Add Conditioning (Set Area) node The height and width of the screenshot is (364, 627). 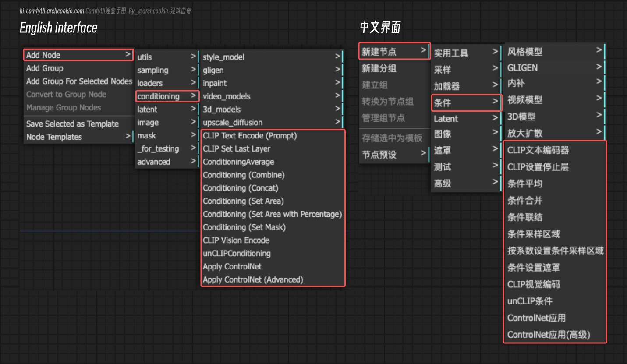pyautogui.click(x=273, y=201)
